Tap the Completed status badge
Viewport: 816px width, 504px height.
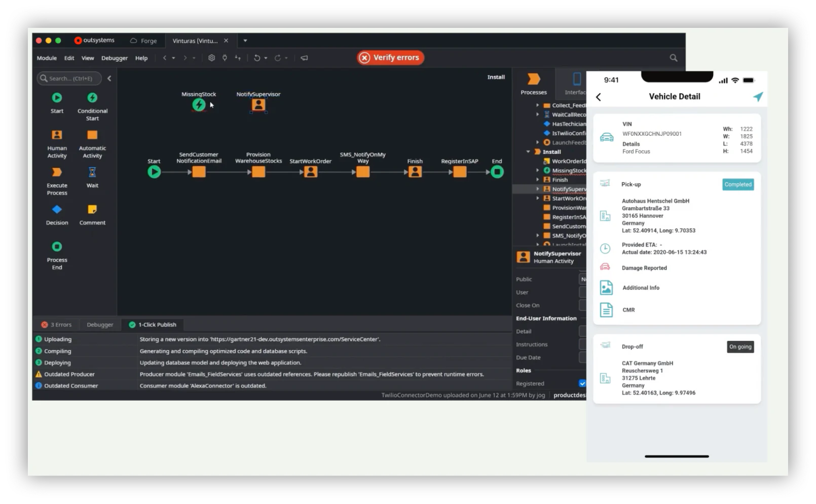pyautogui.click(x=738, y=184)
